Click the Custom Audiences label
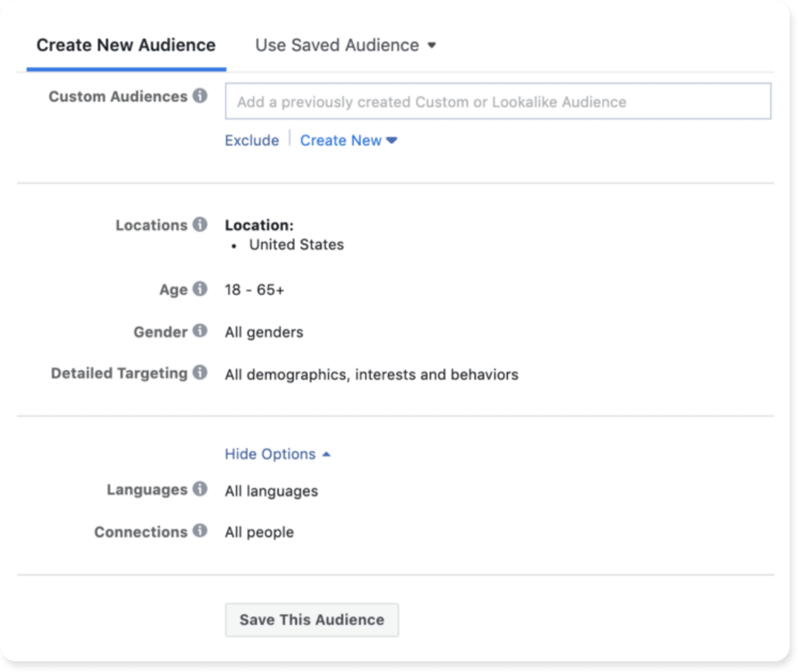798x672 pixels. coord(118,96)
